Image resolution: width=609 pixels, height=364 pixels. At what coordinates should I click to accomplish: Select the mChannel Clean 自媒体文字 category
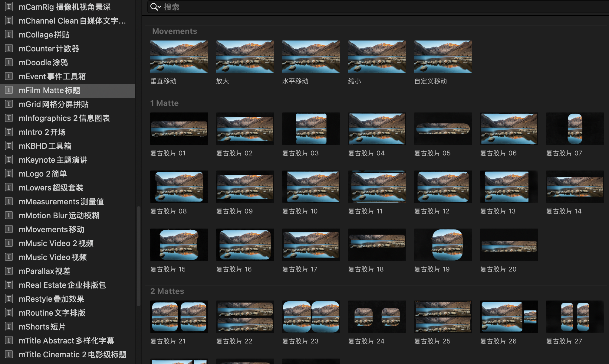[67, 21]
